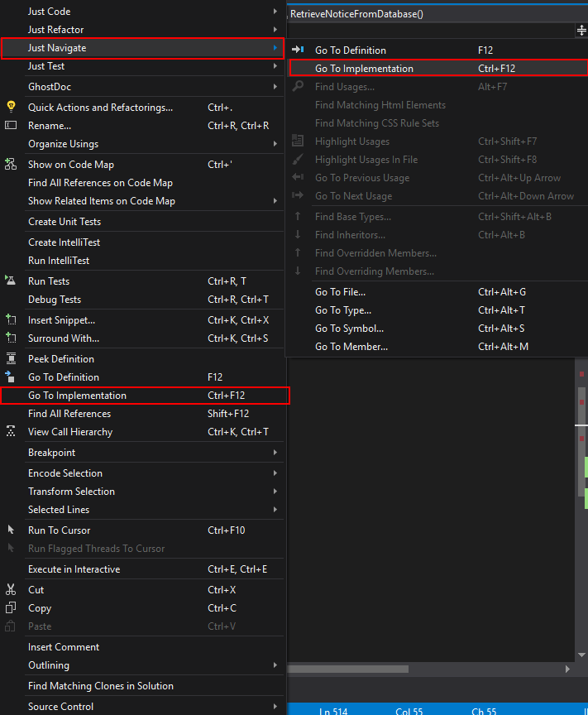Click the Rename icon in context menu
This screenshot has width=588, height=715.
11,125
